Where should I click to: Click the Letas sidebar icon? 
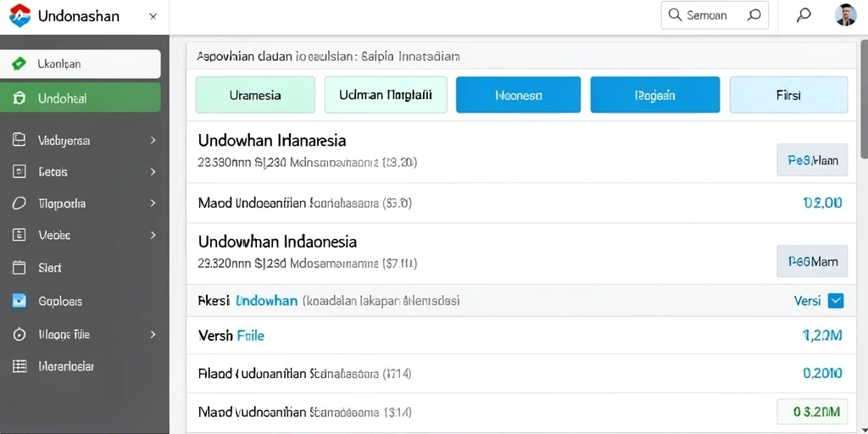coord(19,171)
